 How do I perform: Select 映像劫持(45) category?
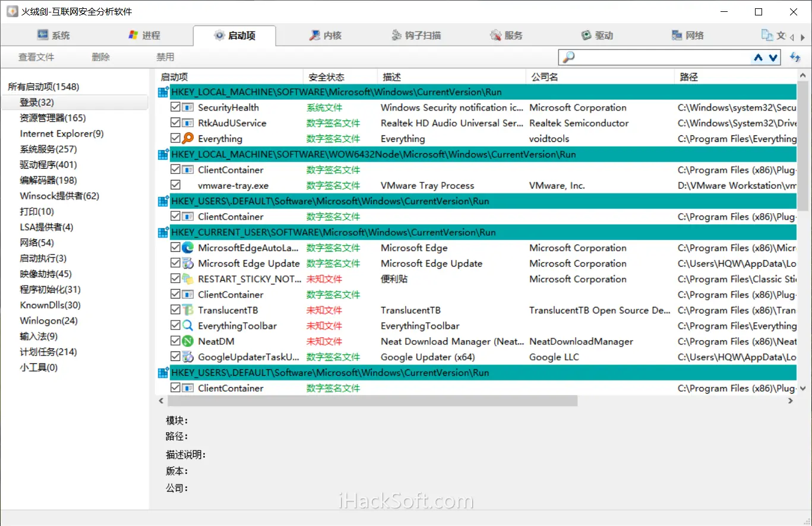[46, 274]
